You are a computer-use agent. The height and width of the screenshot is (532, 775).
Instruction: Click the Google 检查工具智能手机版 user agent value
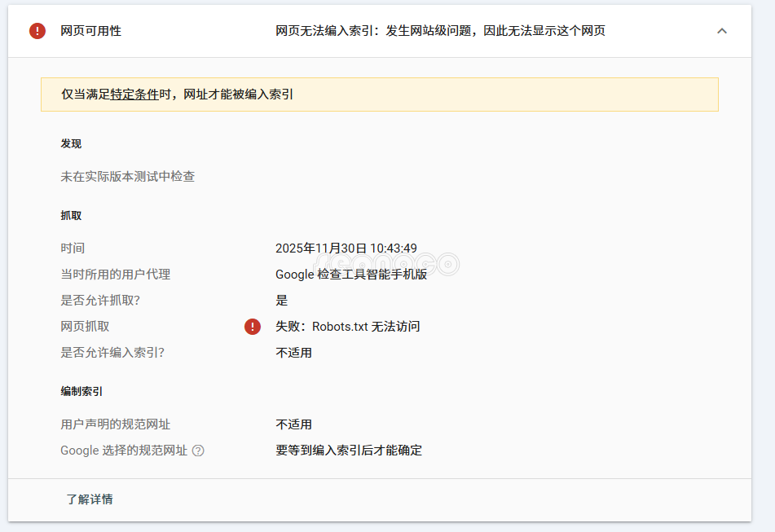351,275
